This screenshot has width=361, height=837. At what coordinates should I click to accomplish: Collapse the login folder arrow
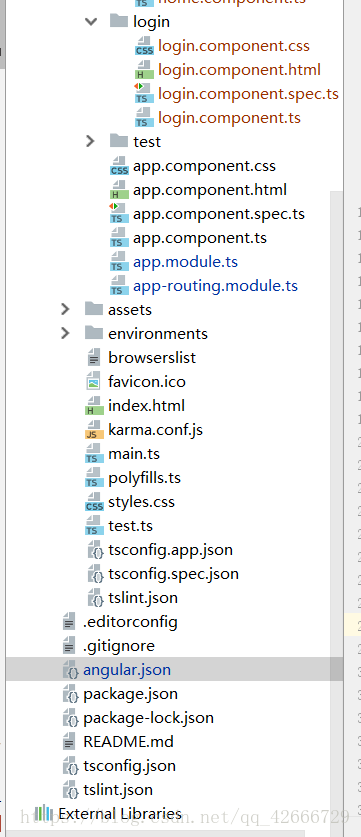click(91, 22)
